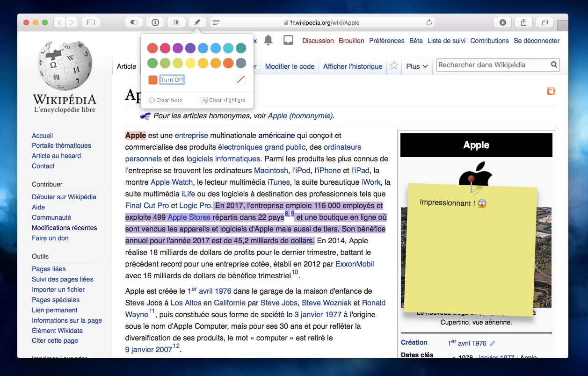Open Faire un don link
The width and height of the screenshot is (588, 376).
(x=50, y=238)
